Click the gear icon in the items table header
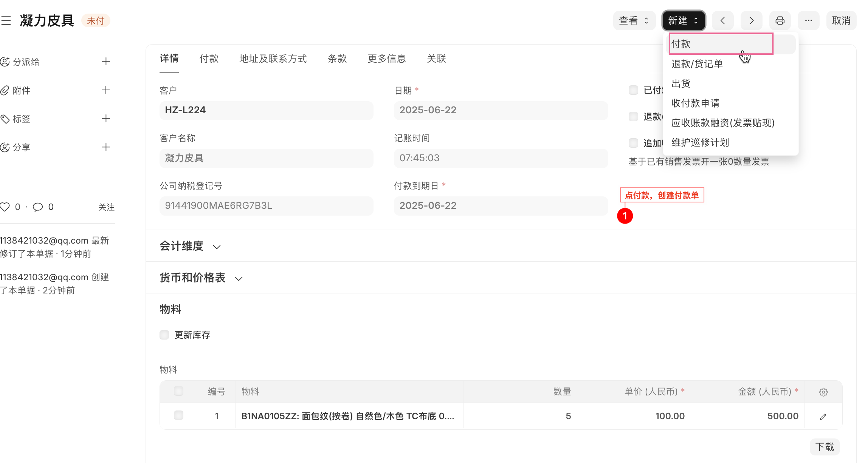The image size is (868, 463). pos(823,392)
